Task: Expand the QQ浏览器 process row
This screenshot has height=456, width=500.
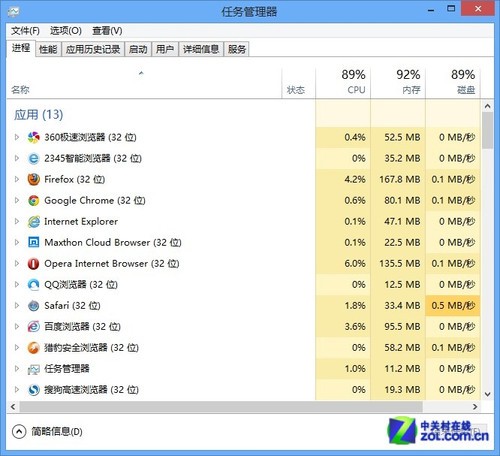Action: pyautogui.click(x=16, y=285)
